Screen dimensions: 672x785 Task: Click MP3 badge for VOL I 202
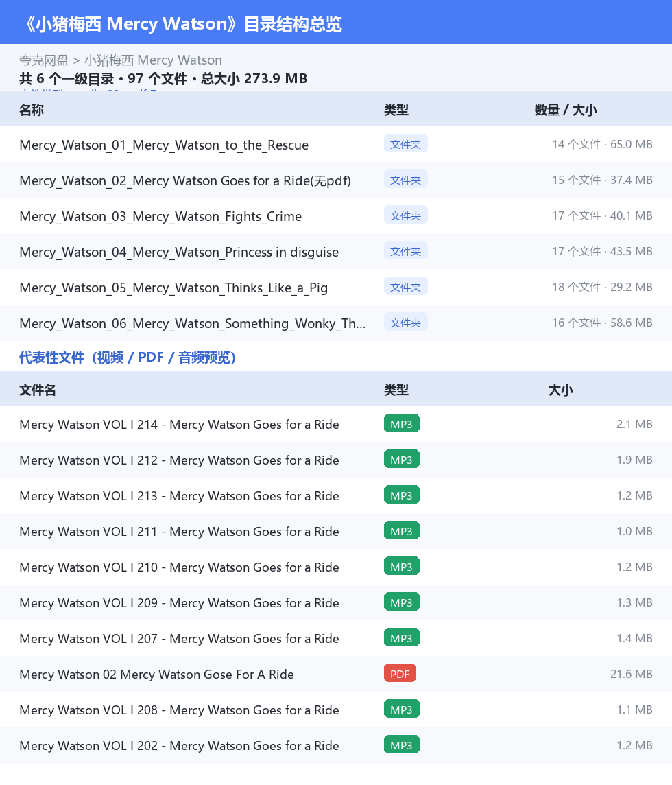(401, 745)
